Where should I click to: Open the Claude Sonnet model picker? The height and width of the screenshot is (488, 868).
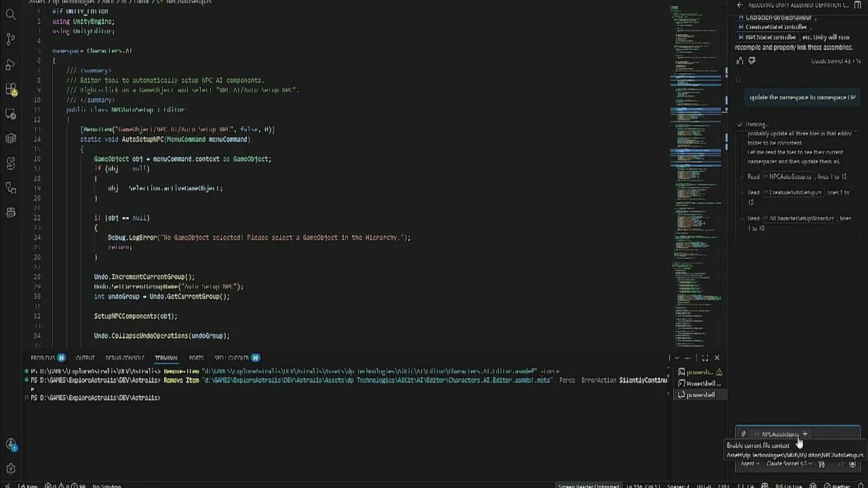point(789,464)
